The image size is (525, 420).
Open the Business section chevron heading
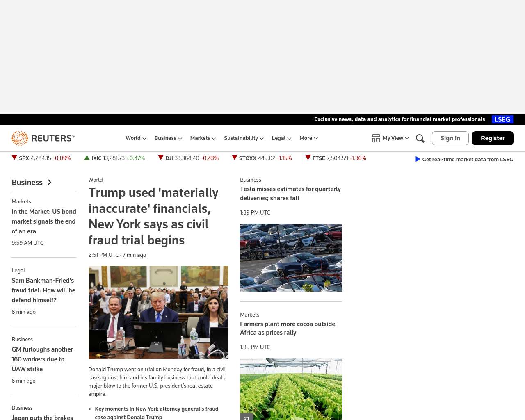click(x=32, y=182)
